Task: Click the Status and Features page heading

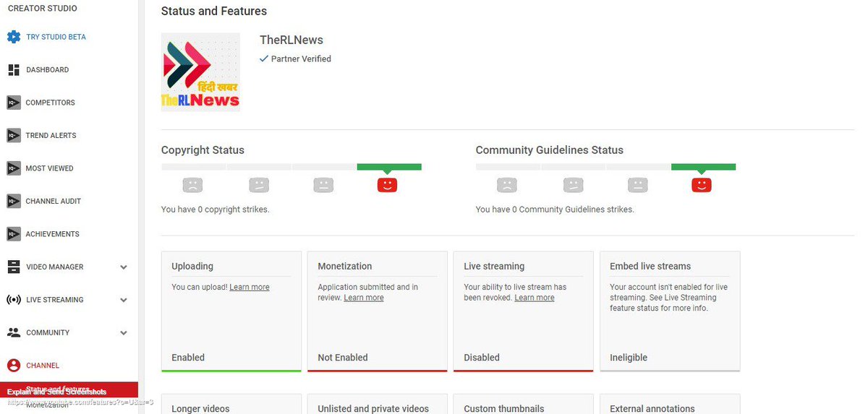Action: coord(214,11)
